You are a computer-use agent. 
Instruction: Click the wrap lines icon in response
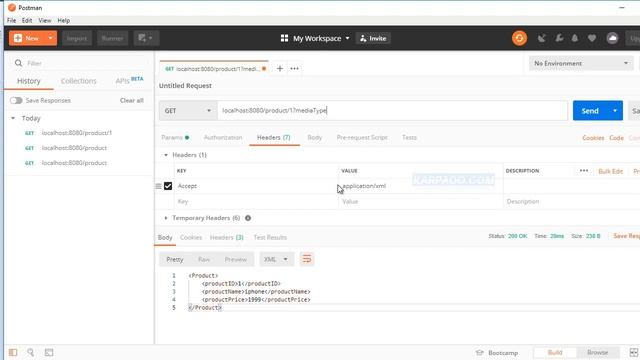pos(307,259)
